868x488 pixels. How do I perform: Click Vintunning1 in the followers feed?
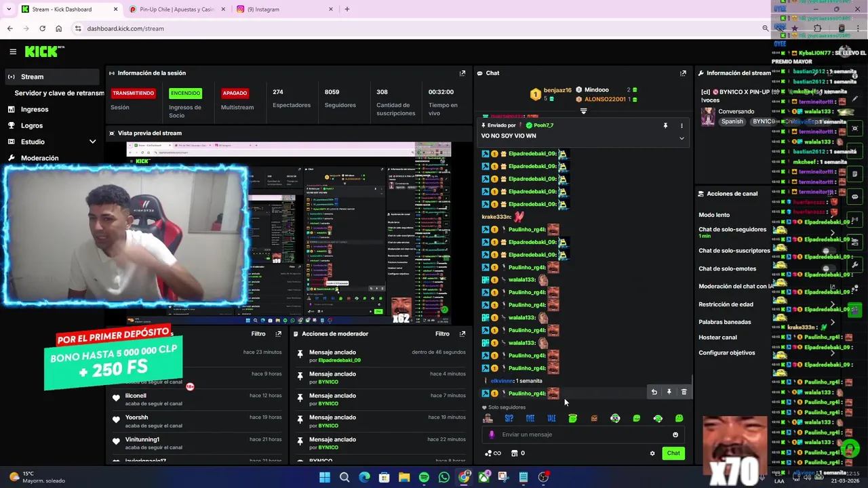(142, 439)
